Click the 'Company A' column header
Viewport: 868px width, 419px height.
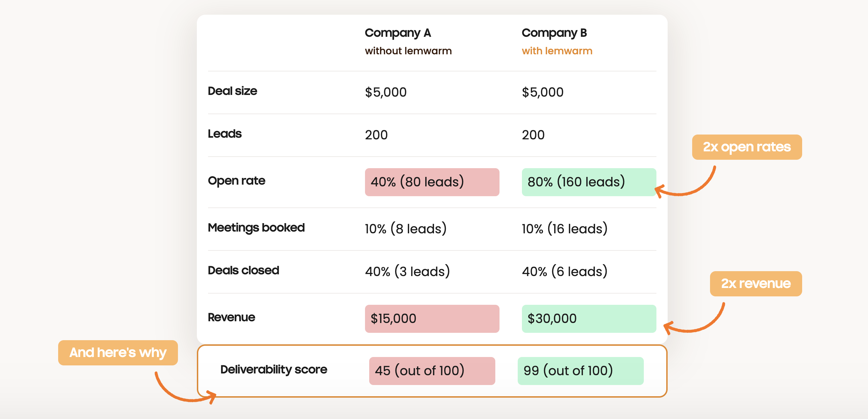click(x=398, y=33)
